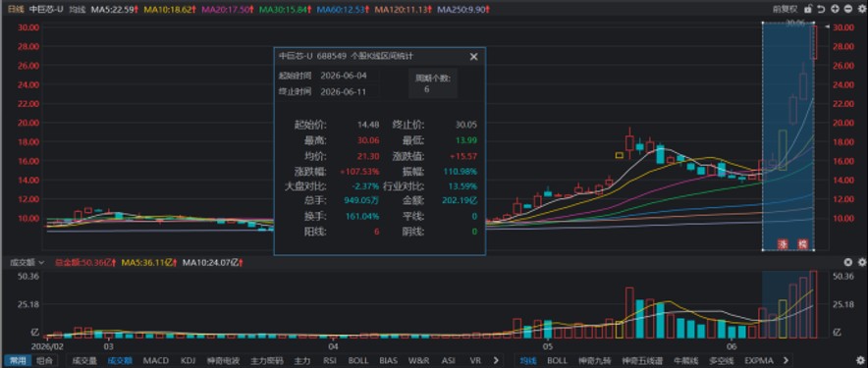
Task: Switch sub-chart to RSI indicator
Action: click(330, 361)
